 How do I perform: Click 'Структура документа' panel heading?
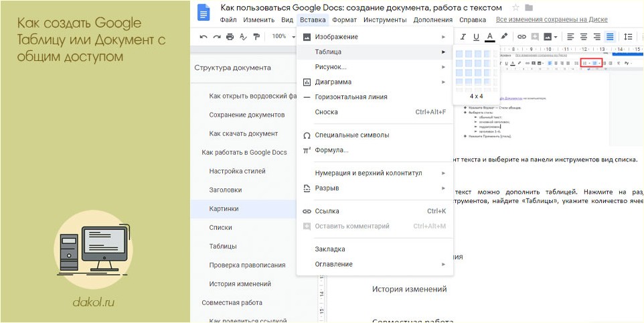(232, 68)
